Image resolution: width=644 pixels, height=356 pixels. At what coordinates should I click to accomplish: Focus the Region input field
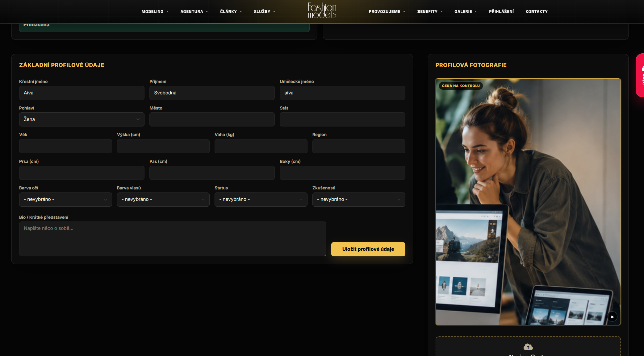click(359, 146)
